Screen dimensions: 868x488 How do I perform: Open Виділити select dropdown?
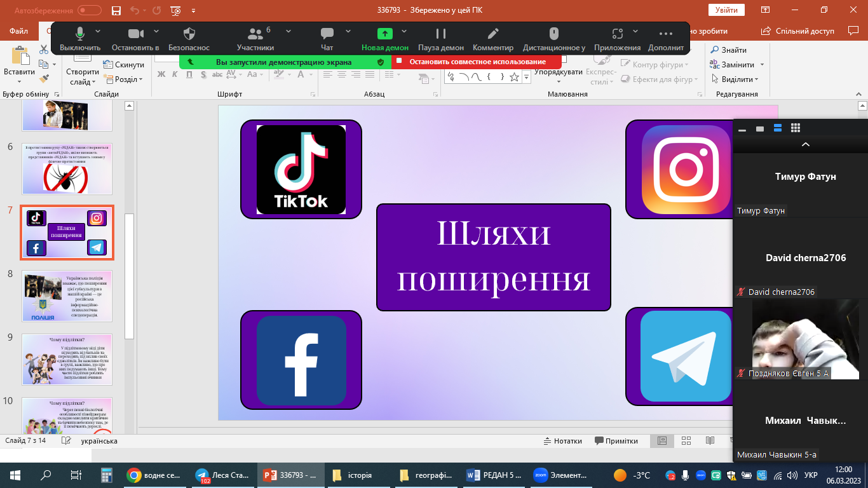(x=735, y=79)
